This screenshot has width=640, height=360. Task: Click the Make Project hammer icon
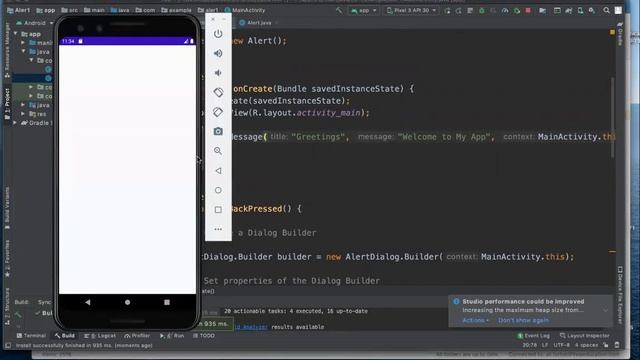click(x=339, y=11)
